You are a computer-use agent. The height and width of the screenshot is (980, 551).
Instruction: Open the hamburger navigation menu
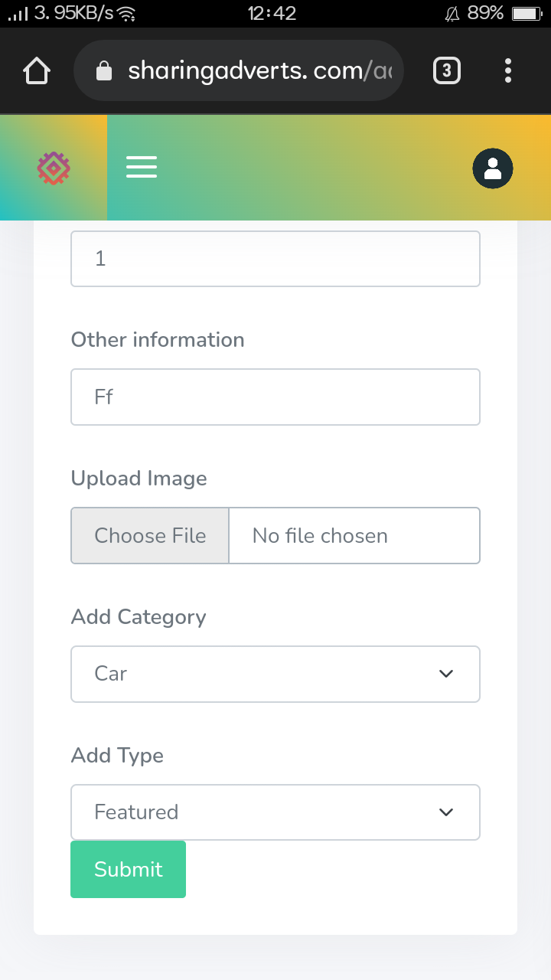(142, 167)
